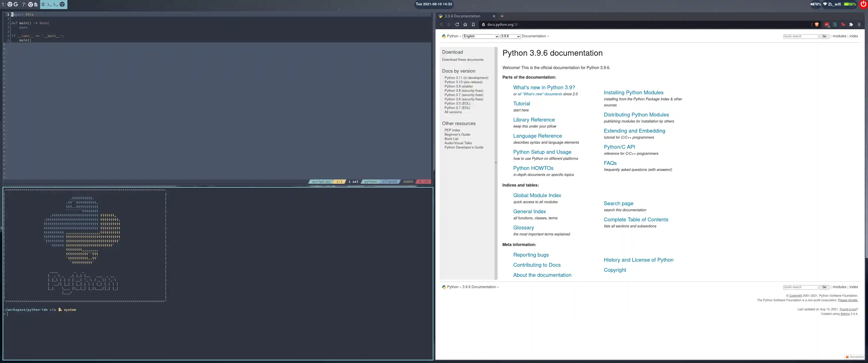
Task: Open the browser extensions puzzle-piece menu
Action: 851,24
